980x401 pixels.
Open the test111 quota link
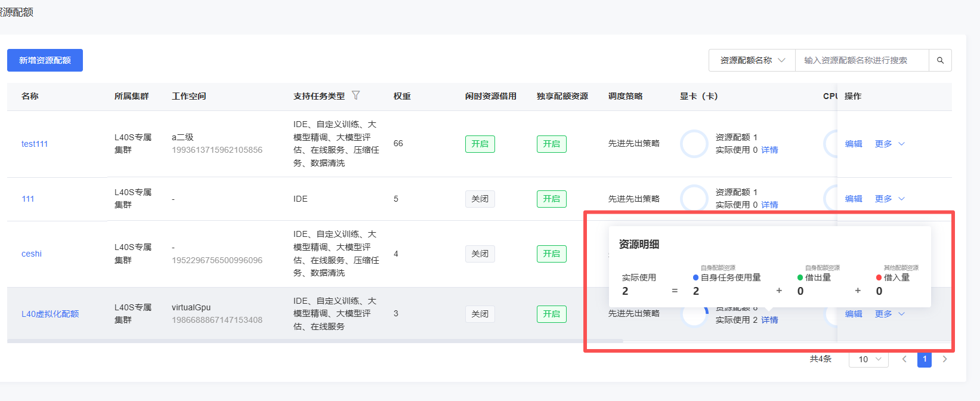click(x=35, y=144)
